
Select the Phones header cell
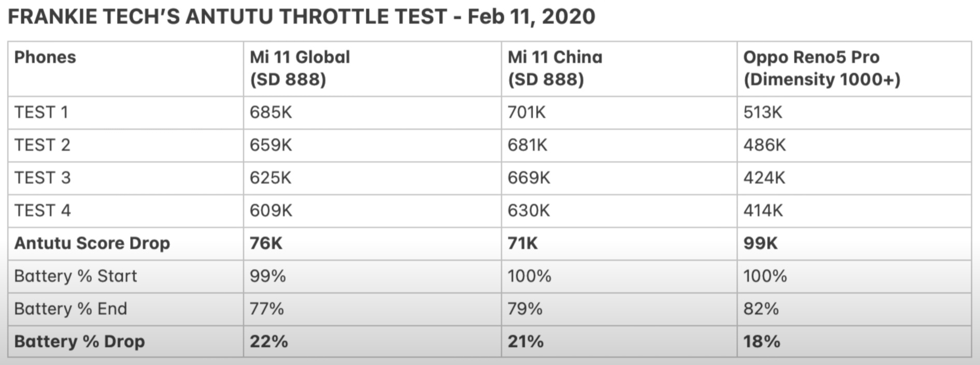tap(45, 57)
